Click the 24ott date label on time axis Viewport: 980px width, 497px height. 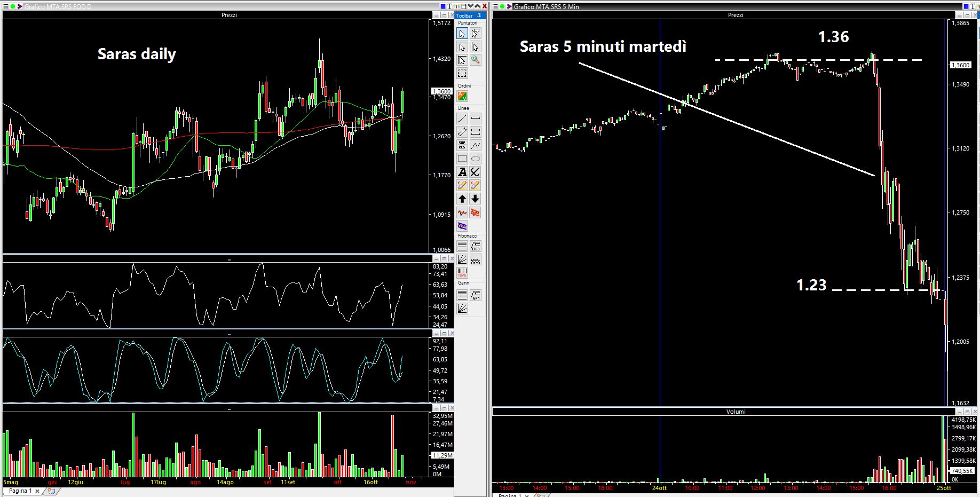pos(660,488)
